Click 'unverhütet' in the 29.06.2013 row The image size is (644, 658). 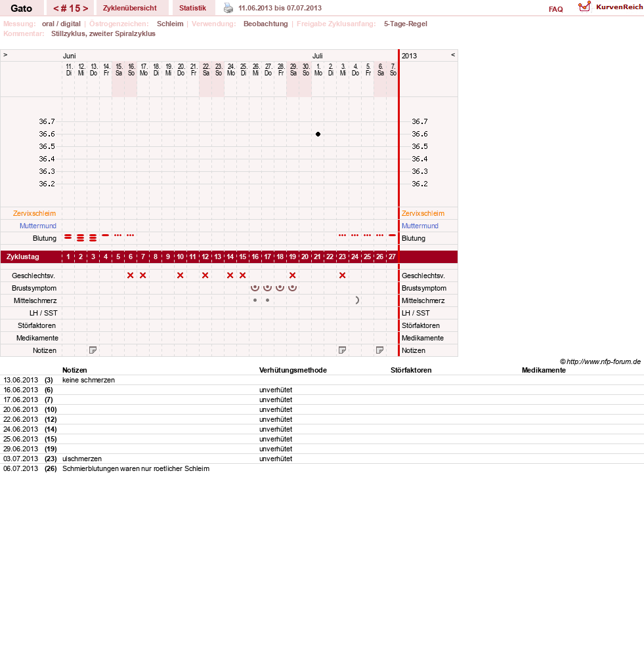point(276,449)
